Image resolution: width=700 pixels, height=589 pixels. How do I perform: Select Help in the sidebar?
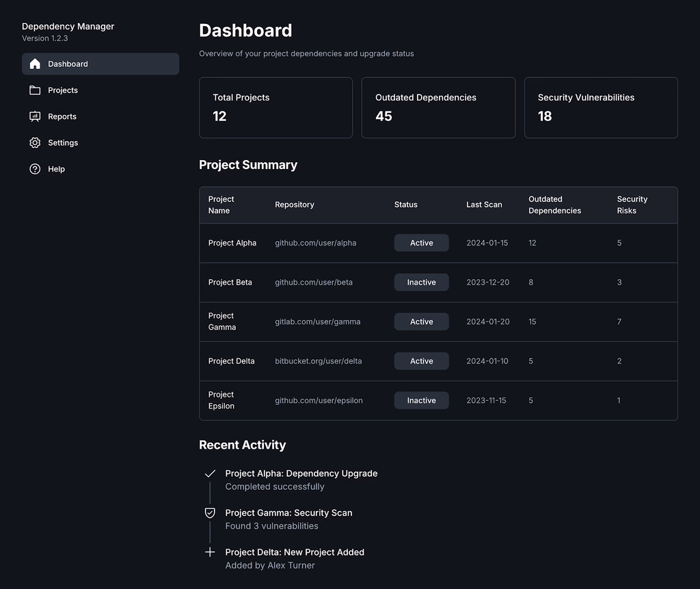click(100, 169)
